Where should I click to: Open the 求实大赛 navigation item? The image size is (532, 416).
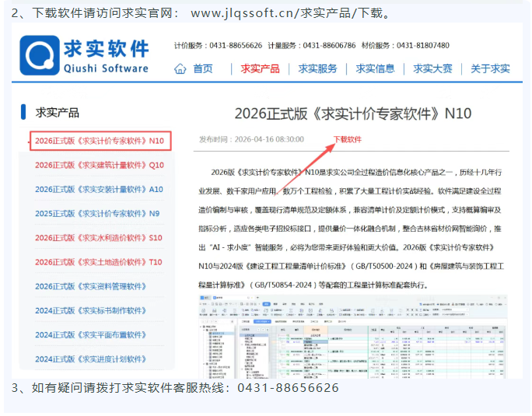pos(432,69)
